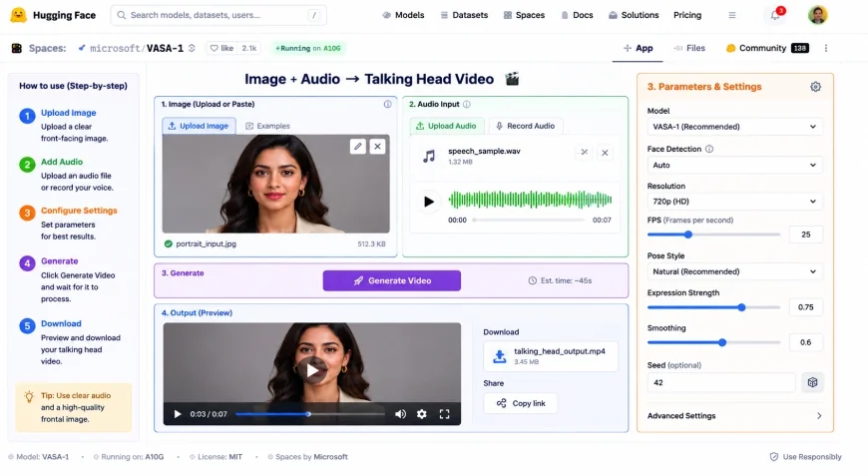The height and width of the screenshot is (476, 868).
Task: Open the Pose Style Natural dropdown
Action: click(734, 271)
